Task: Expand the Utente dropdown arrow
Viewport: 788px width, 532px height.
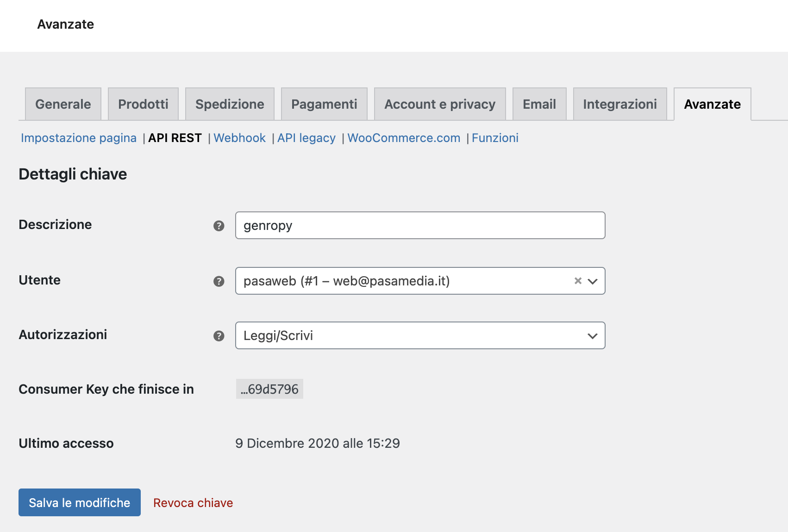Action: [x=593, y=281]
